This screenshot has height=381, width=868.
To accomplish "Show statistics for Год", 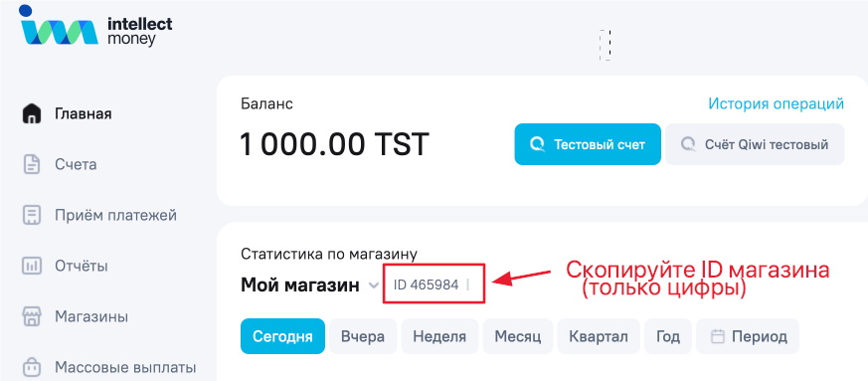I will tap(667, 336).
